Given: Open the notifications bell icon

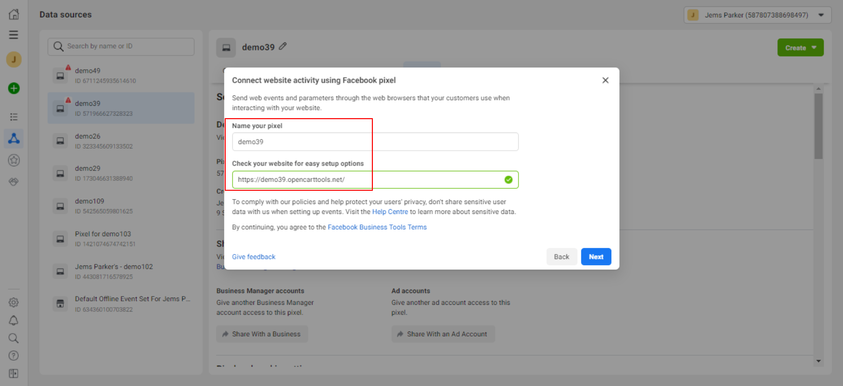Looking at the screenshot, I should point(14,320).
